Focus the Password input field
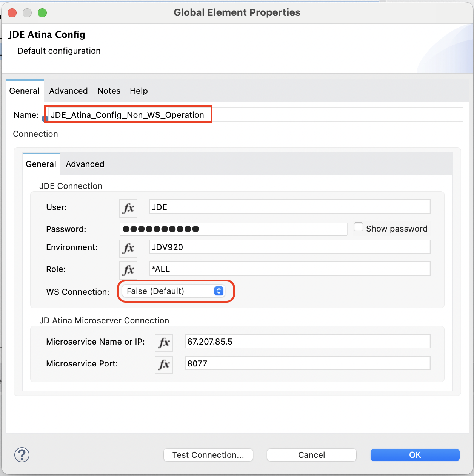This screenshot has width=474, height=476. click(233, 229)
